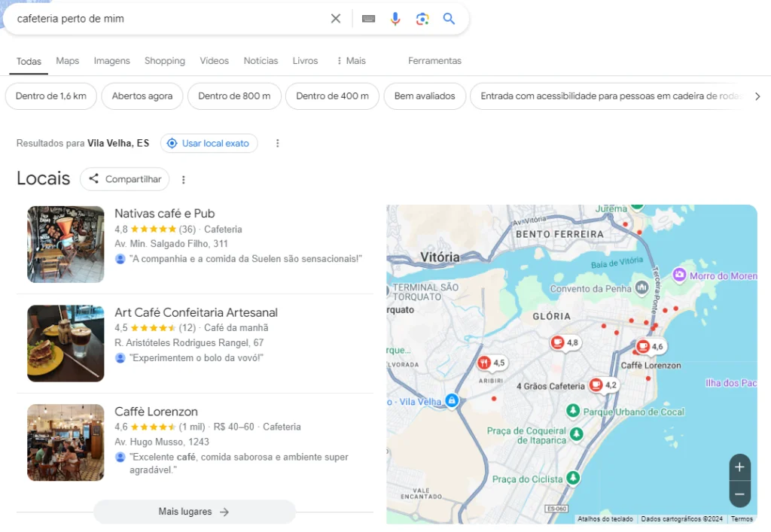The width and height of the screenshot is (771, 532).
Task: Click the Mais lugares button
Action: pos(195,512)
